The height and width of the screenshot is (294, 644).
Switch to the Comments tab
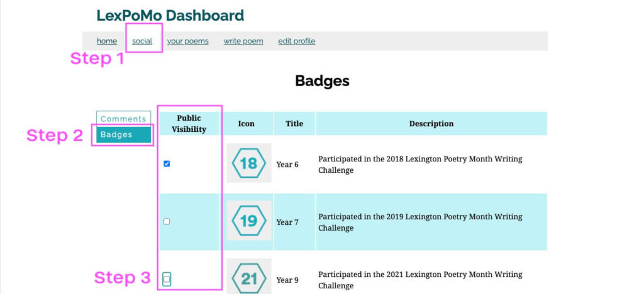click(124, 119)
